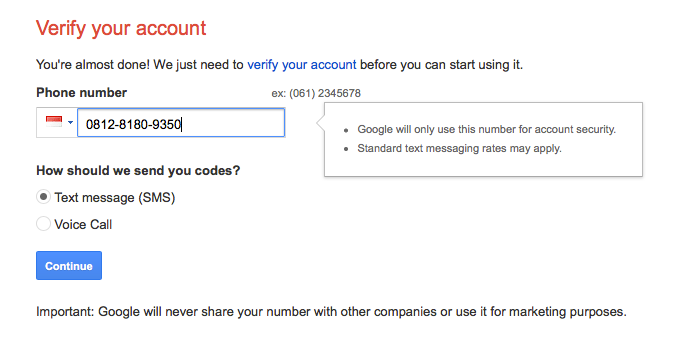Image resolution: width=683 pixels, height=364 pixels.
Task: Click the Phone number field label
Action: pos(81,93)
